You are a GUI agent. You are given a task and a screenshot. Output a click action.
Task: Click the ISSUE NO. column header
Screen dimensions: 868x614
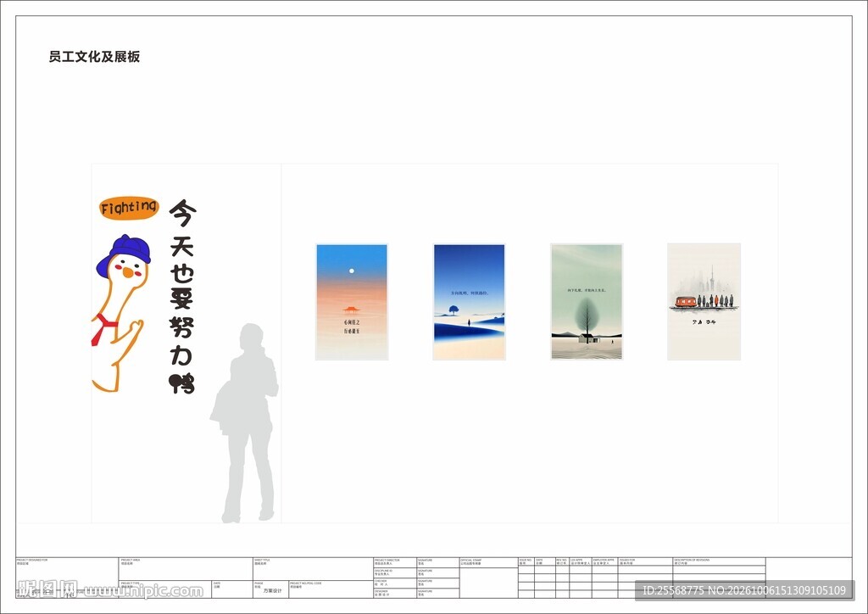[526, 561]
